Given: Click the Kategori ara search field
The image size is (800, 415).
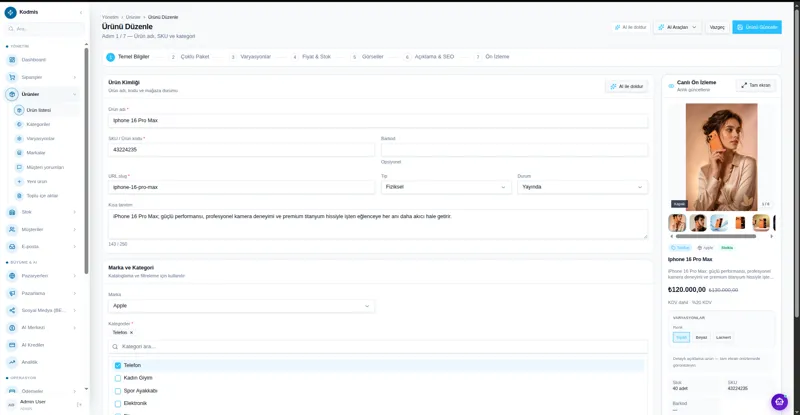Looking at the screenshot, I should point(378,347).
